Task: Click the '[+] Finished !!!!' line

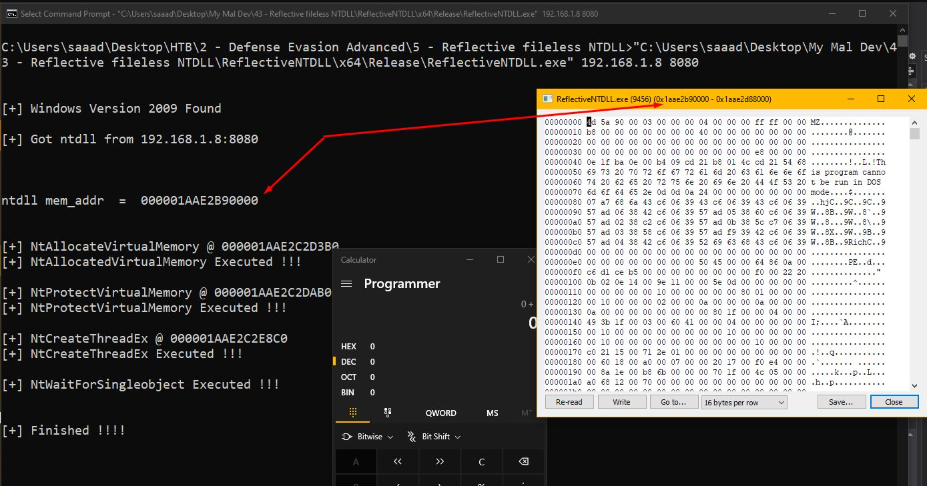Action: click(63, 430)
